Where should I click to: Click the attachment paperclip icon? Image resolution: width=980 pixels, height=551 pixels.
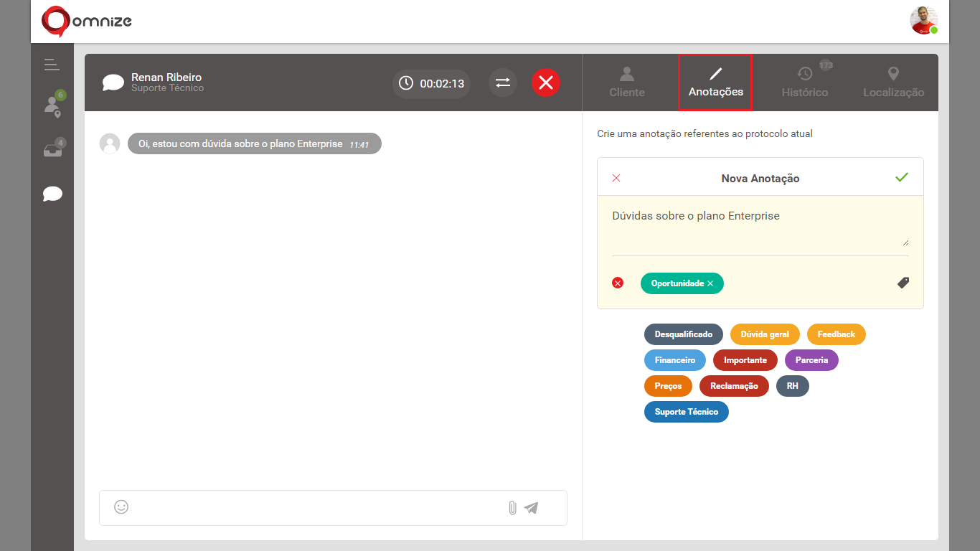coord(512,508)
